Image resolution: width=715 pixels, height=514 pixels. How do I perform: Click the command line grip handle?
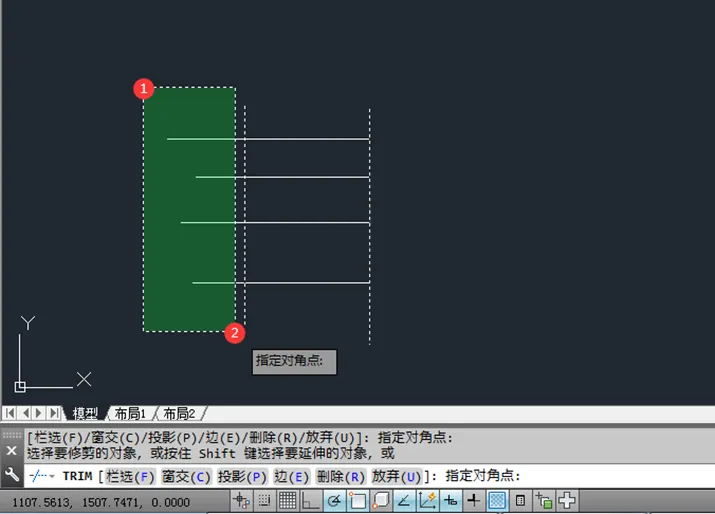coord(12,435)
